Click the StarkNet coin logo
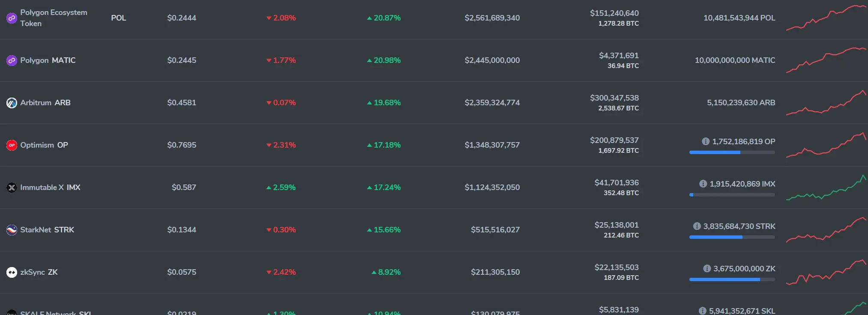The image size is (868, 315). [x=12, y=230]
